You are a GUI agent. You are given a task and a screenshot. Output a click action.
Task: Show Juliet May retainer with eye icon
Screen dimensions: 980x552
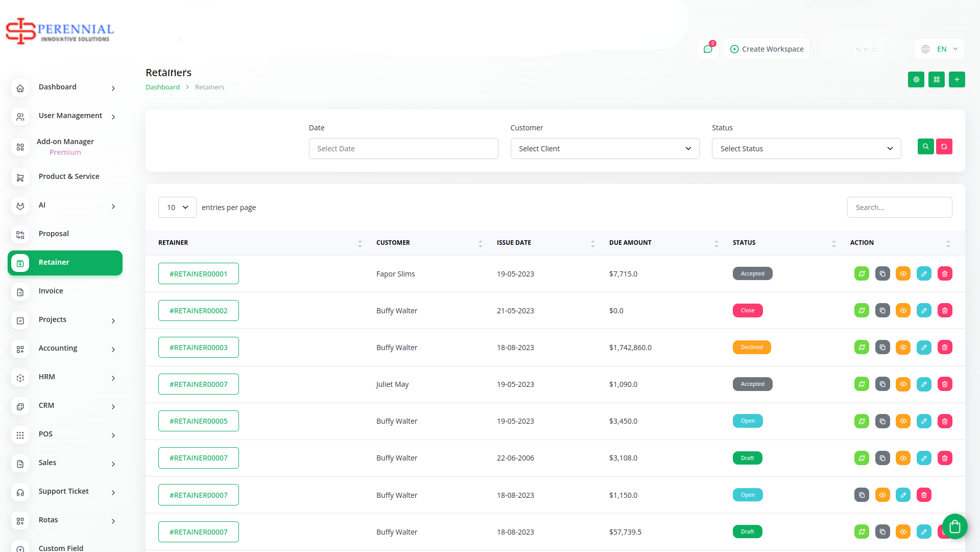[903, 384]
